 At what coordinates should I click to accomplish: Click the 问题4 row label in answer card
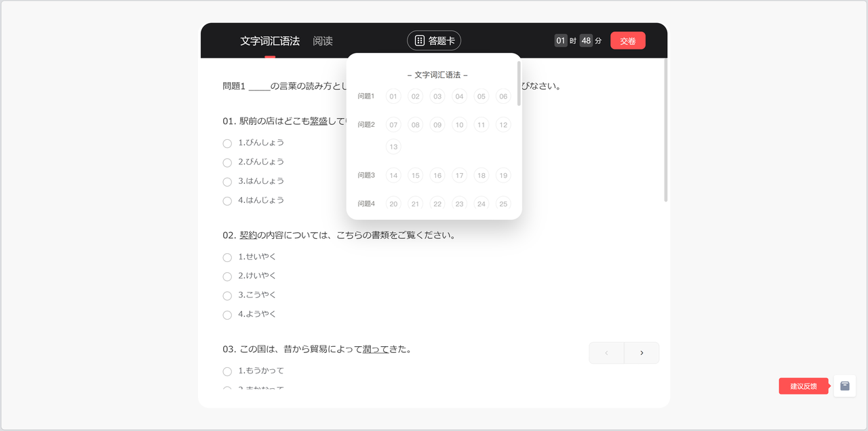366,204
